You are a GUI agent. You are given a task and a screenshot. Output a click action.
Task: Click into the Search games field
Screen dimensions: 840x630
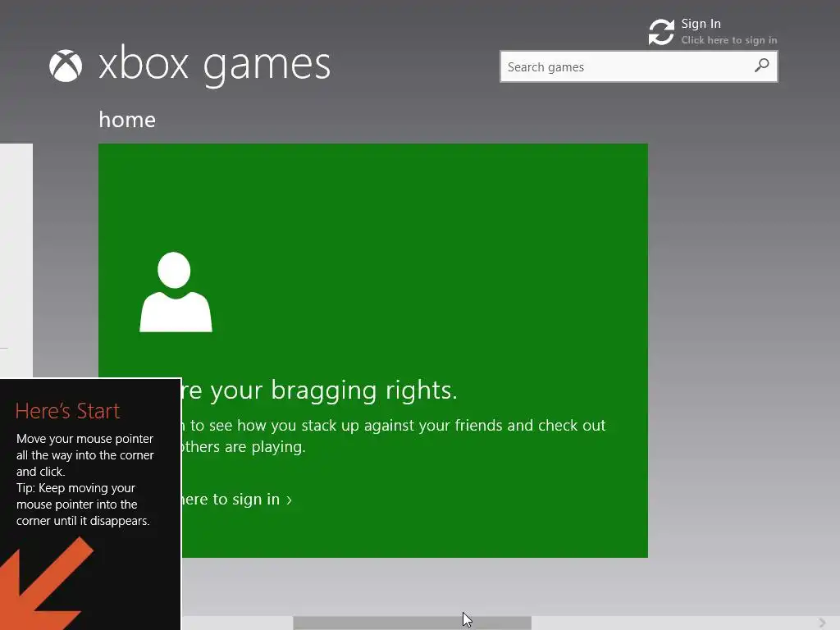point(638,66)
